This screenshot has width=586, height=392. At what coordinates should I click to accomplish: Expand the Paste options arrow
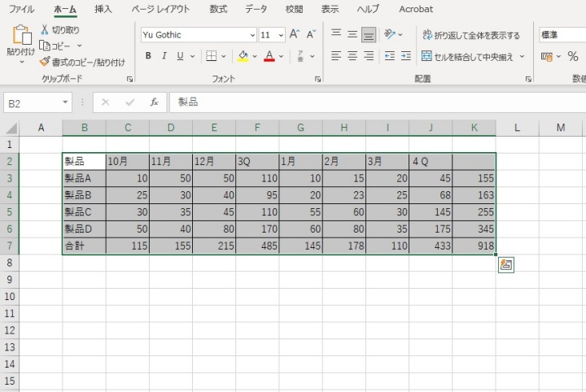point(21,62)
